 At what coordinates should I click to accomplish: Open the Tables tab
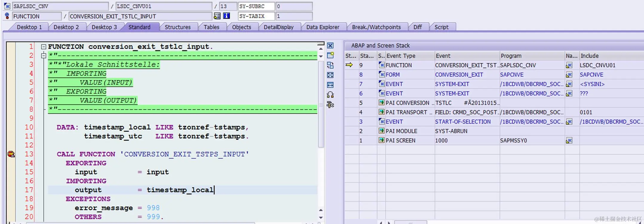[211, 27]
